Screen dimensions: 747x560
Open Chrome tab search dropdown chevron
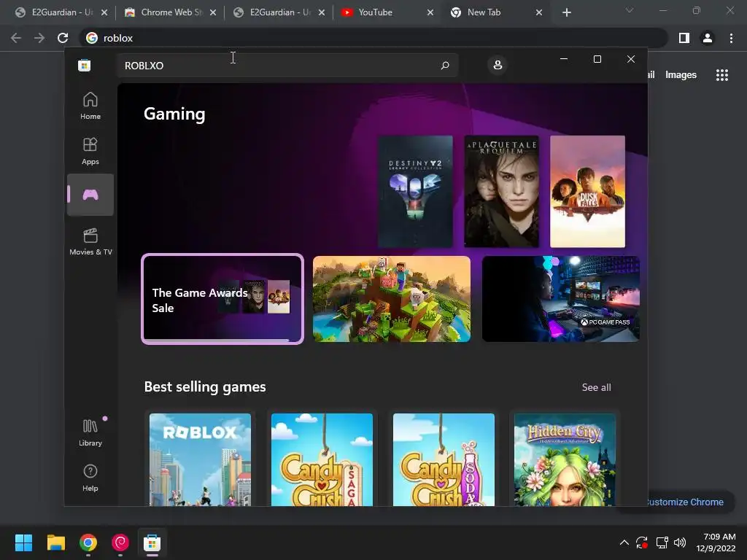630,10
